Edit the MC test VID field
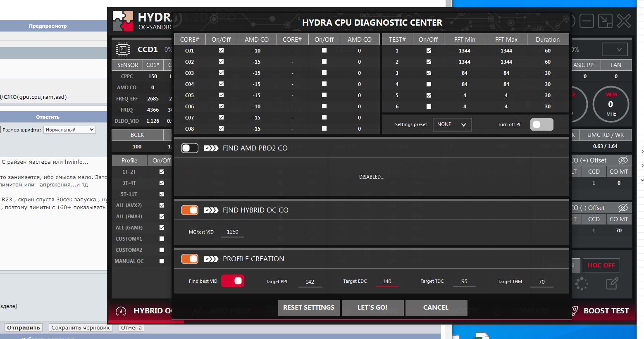Viewport: 644px width, 339px height. (x=233, y=232)
